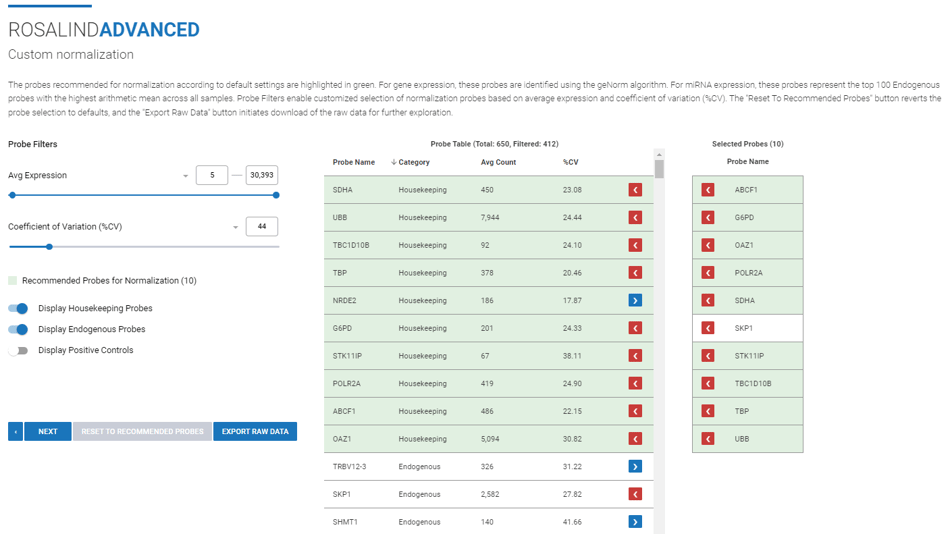This screenshot has width=950, height=534.
Task: Click the NEXT button
Action: (x=48, y=432)
